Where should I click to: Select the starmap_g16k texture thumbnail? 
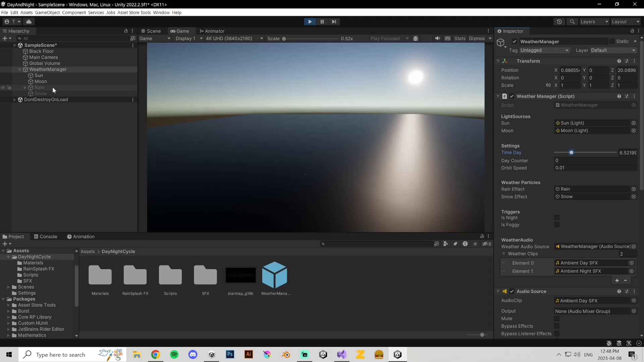(240, 275)
